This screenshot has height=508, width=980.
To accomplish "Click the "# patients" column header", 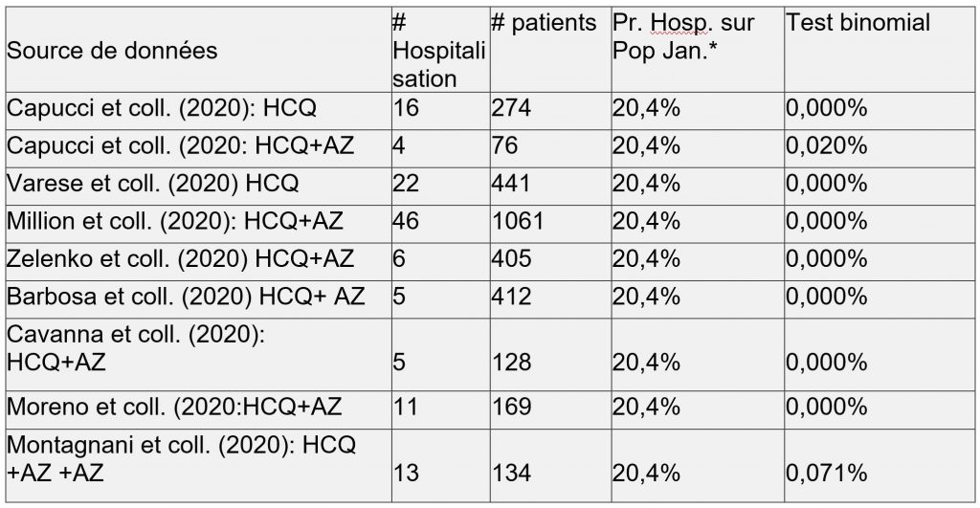I will [544, 24].
